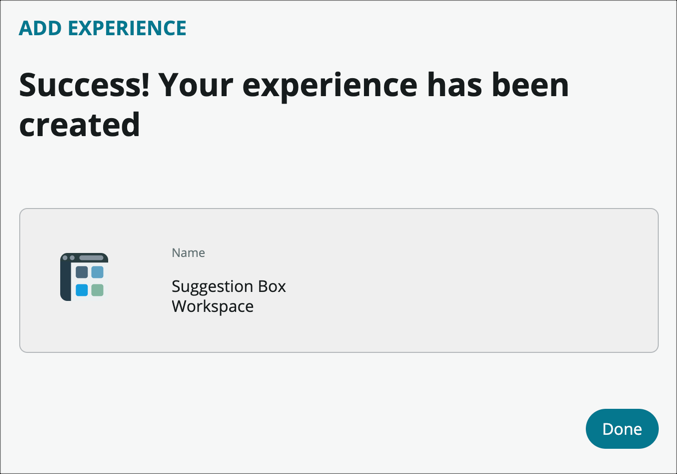This screenshot has width=677, height=474.
Task: Click the dark slate square in workspace icon
Action: (x=82, y=272)
